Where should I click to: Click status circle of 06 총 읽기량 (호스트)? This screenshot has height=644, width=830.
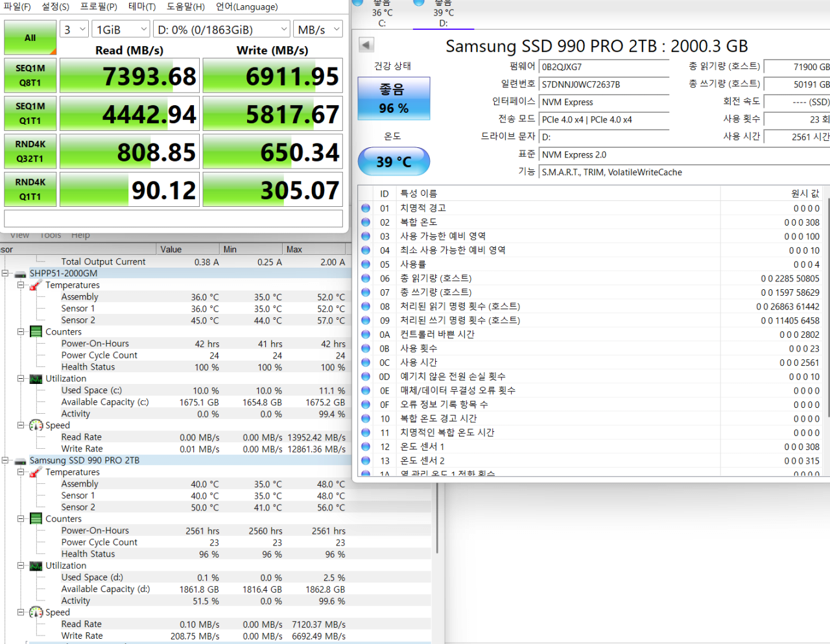pos(366,278)
